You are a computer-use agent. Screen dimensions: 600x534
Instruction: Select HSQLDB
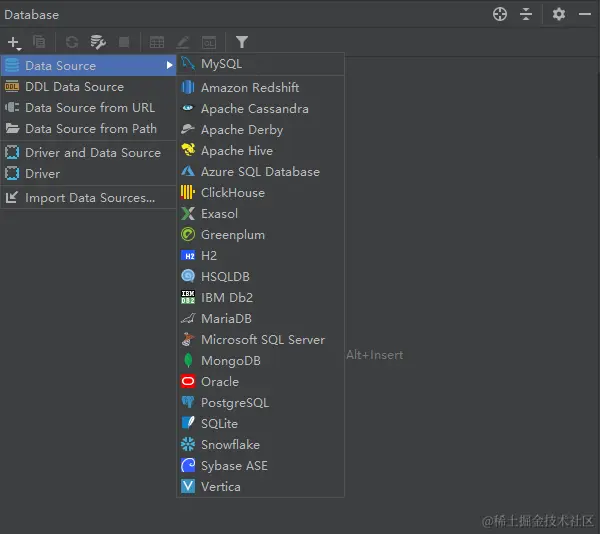[260, 277]
